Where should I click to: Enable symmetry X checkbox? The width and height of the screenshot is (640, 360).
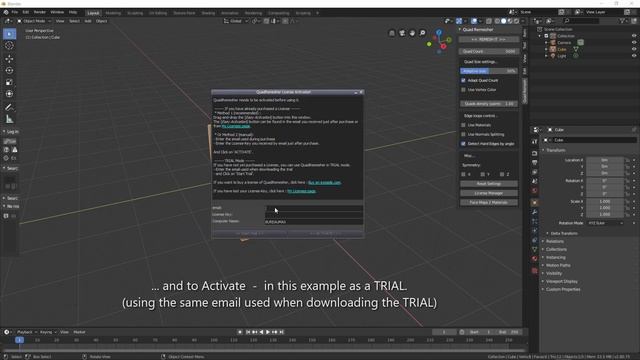[463, 174]
